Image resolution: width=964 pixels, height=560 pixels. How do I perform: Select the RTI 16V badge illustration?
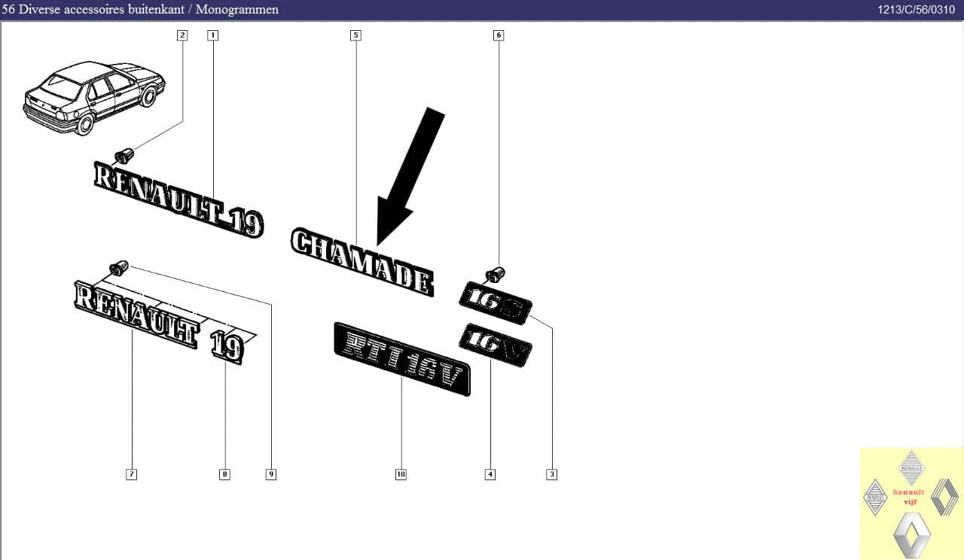click(x=402, y=358)
